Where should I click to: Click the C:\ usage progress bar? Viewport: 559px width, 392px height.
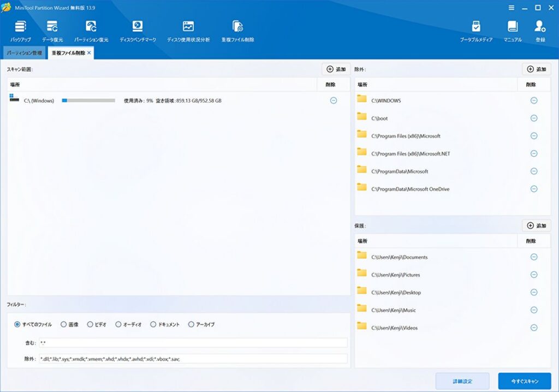pos(88,100)
